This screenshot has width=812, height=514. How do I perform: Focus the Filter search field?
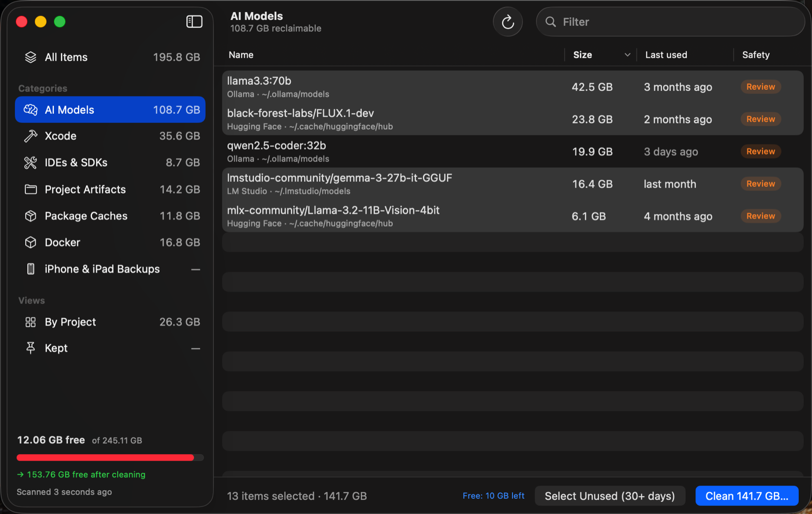point(670,22)
